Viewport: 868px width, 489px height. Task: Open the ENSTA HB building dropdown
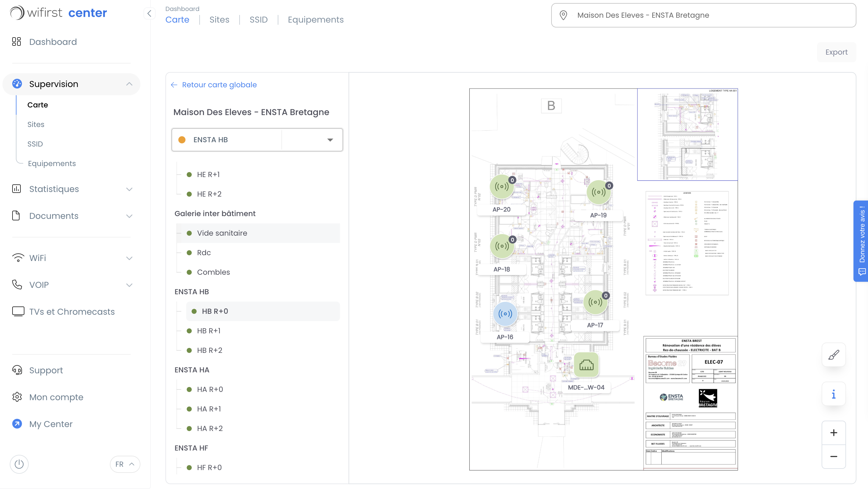coord(257,140)
